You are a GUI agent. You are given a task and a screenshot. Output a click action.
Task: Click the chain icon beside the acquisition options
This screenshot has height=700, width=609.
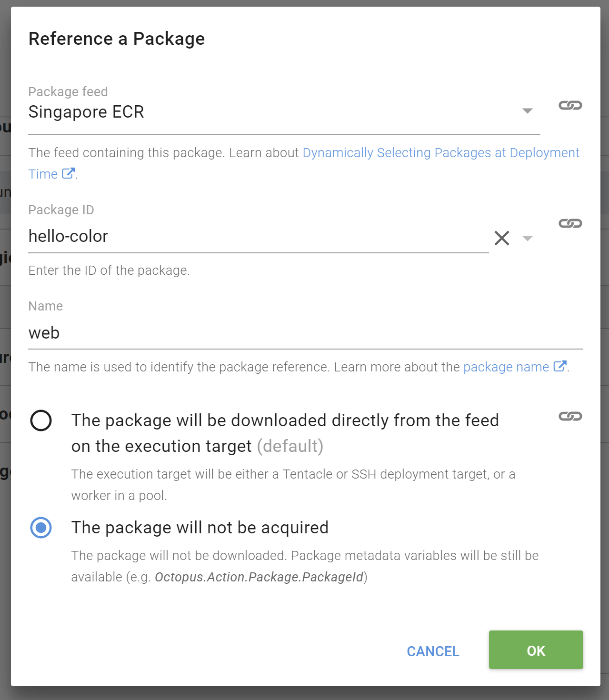pyautogui.click(x=570, y=416)
